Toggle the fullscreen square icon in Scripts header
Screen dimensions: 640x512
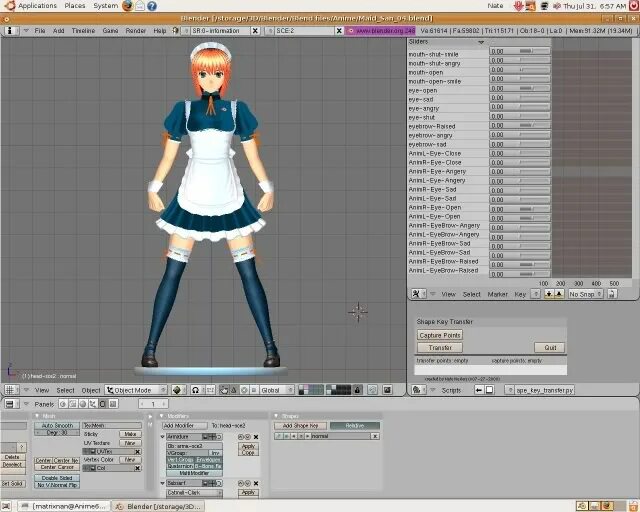(x=489, y=390)
